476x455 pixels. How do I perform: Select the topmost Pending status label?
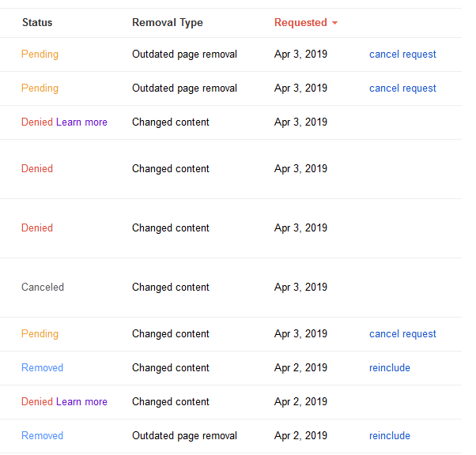point(40,55)
